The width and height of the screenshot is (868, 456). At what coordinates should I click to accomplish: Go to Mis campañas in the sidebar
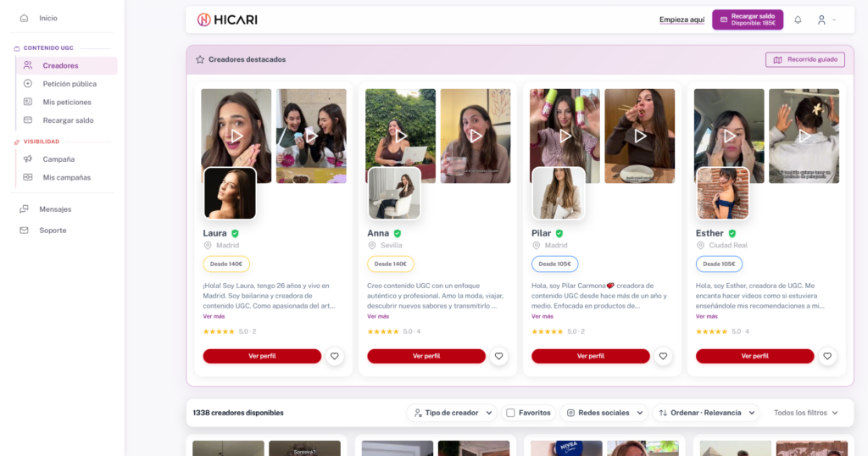click(x=66, y=177)
